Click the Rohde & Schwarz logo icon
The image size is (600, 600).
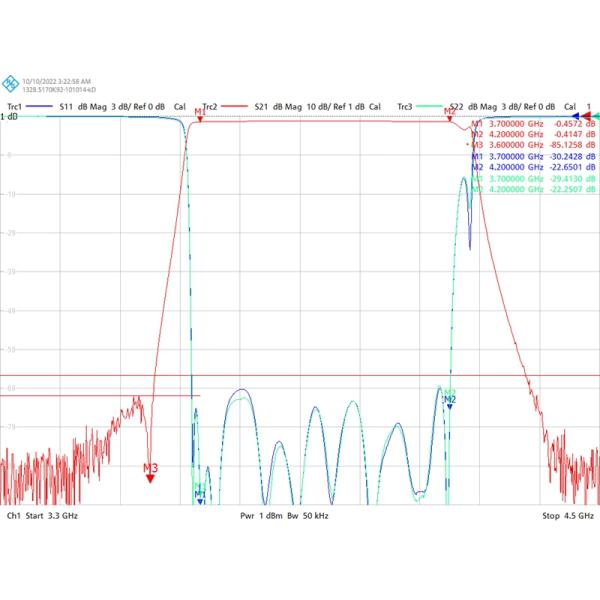point(10,81)
